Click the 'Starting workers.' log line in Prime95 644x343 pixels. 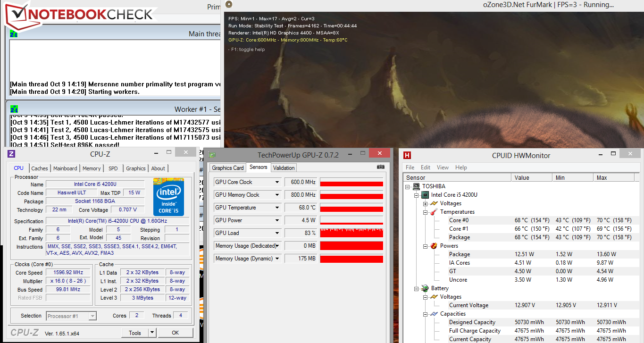[x=114, y=92]
